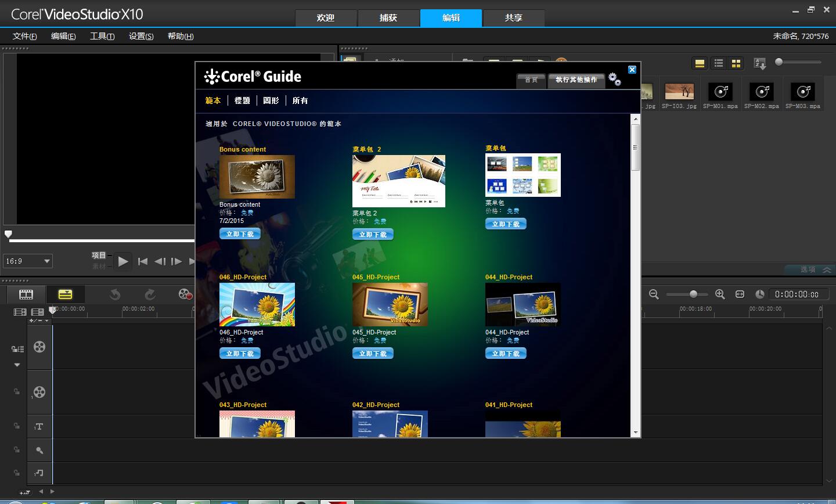Select SP-M01.mpa audio clip in library

[720, 95]
